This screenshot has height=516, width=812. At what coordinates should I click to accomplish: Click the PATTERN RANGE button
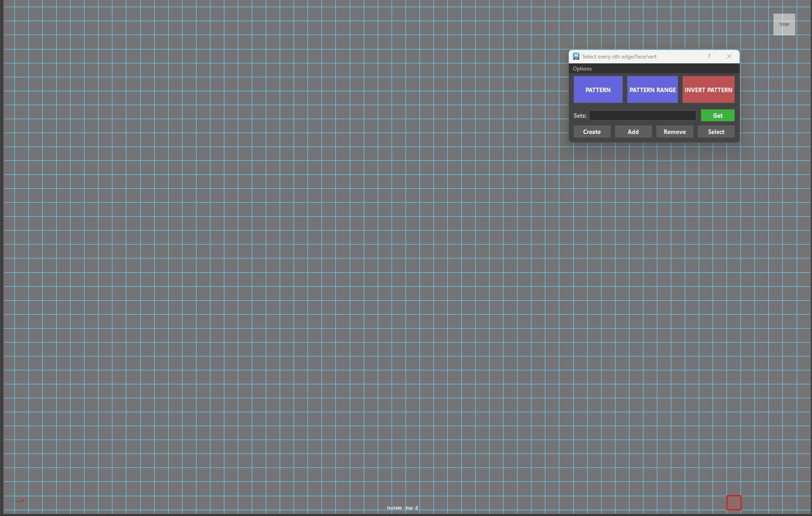(652, 89)
